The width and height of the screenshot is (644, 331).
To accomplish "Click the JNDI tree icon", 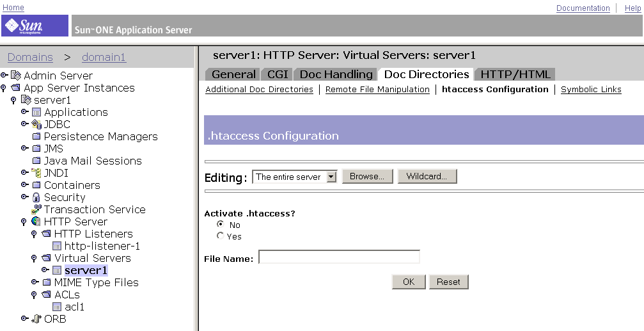I will (36, 173).
